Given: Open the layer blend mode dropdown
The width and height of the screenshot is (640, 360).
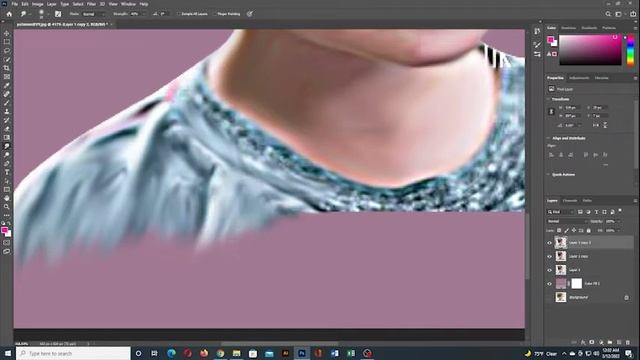Looking at the screenshot, I should pyautogui.click(x=567, y=221).
